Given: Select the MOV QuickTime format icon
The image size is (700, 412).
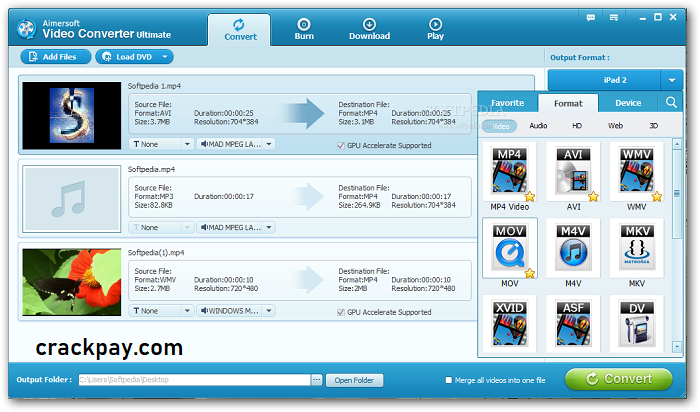Looking at the screenshot, I should tap(509, 248).
